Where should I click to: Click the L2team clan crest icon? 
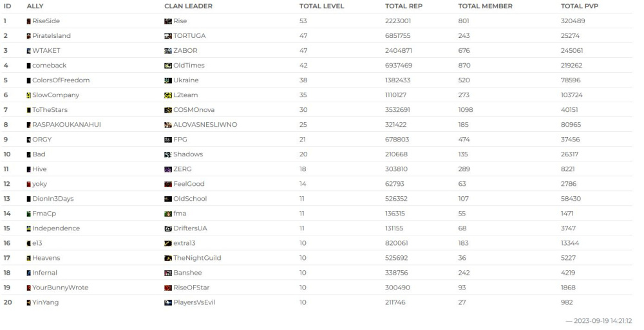click(x=168, y=95)
